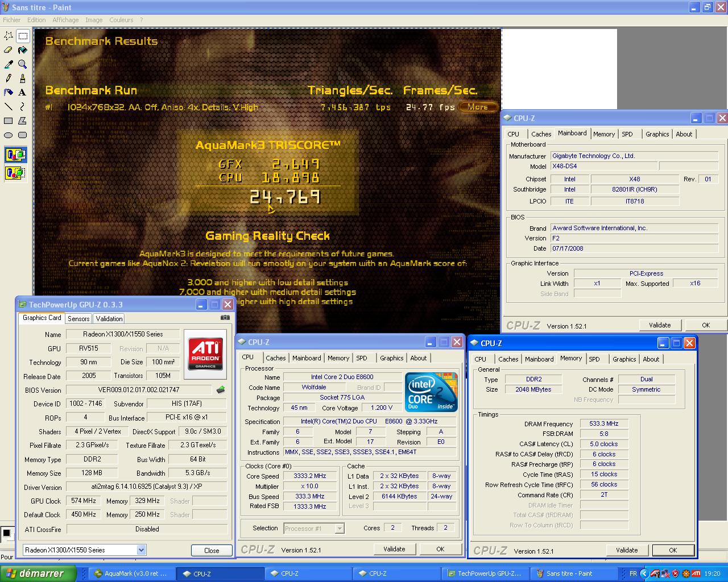The height and width of the screenshot is (582, 728).
Task: Open Memory tab in CPU-Z mainboard window
Action: [604, 134]
